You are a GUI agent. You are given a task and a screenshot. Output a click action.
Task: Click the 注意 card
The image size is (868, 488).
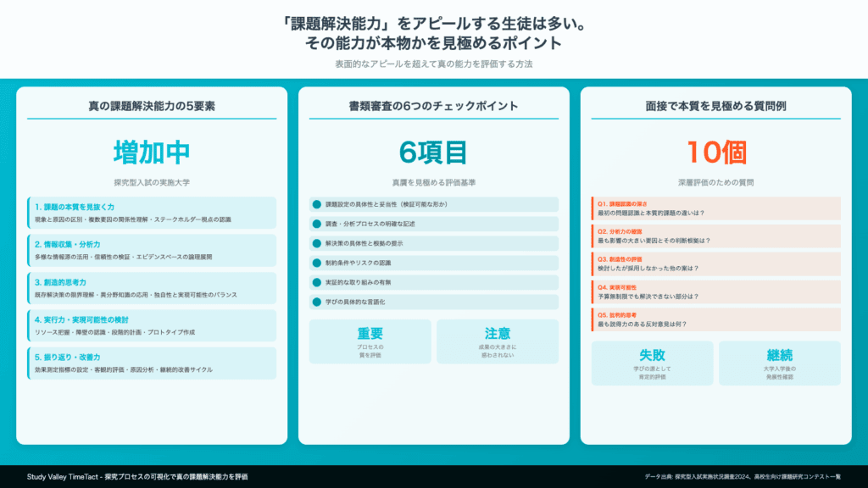pos(498,341)
